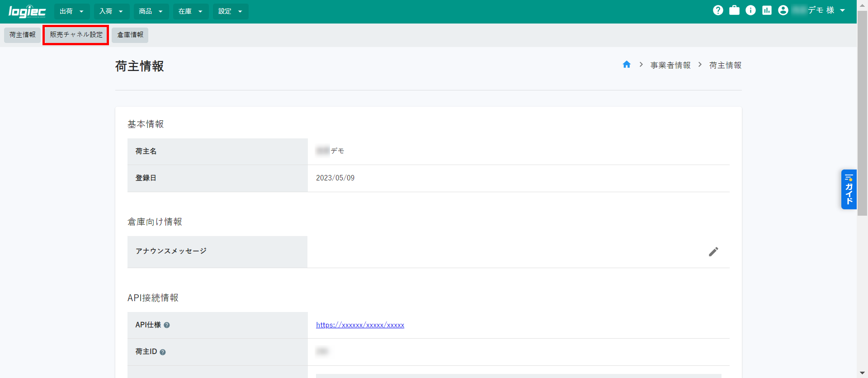
Task: Open the 商品 dropdown menu
Action: tap(151, 11)
